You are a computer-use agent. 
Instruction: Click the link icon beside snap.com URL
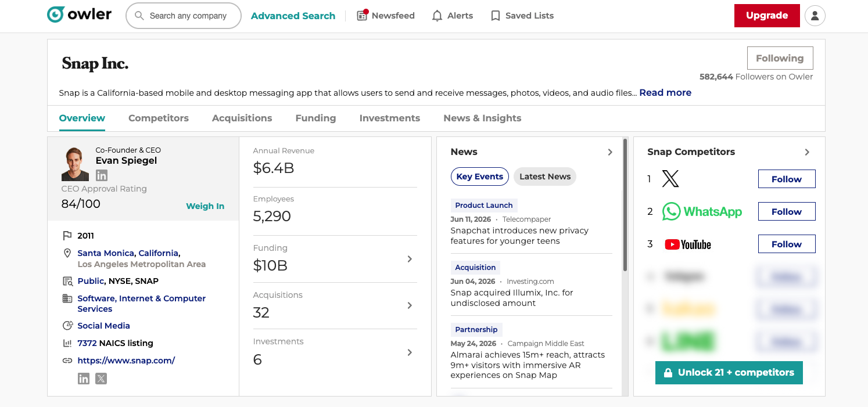pyautogui.click(x=67, y=361)
